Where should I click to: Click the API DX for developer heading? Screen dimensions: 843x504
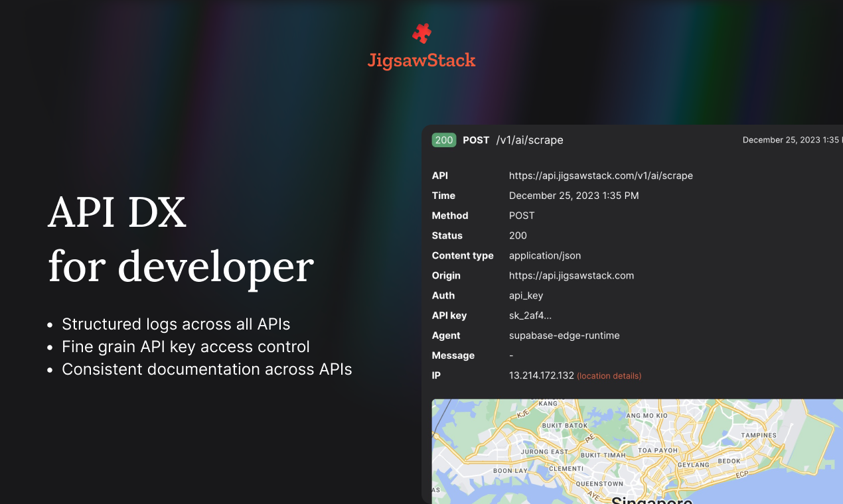[x=181, y=240]
